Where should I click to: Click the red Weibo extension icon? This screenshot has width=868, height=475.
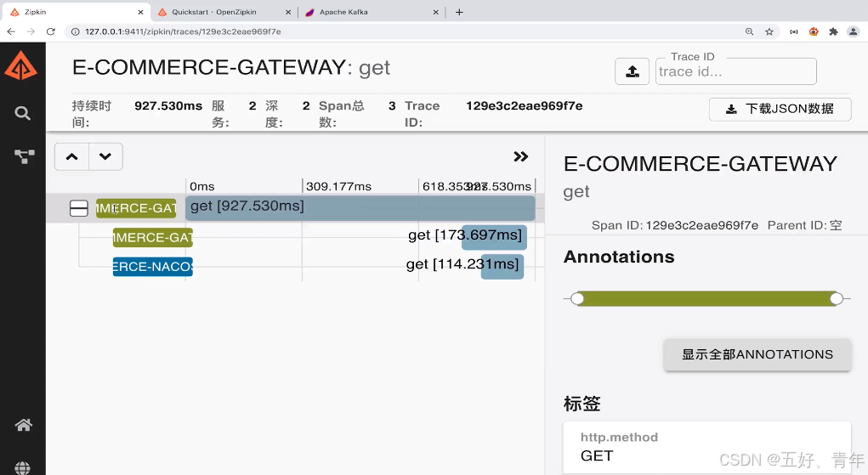tap(814, 31)
